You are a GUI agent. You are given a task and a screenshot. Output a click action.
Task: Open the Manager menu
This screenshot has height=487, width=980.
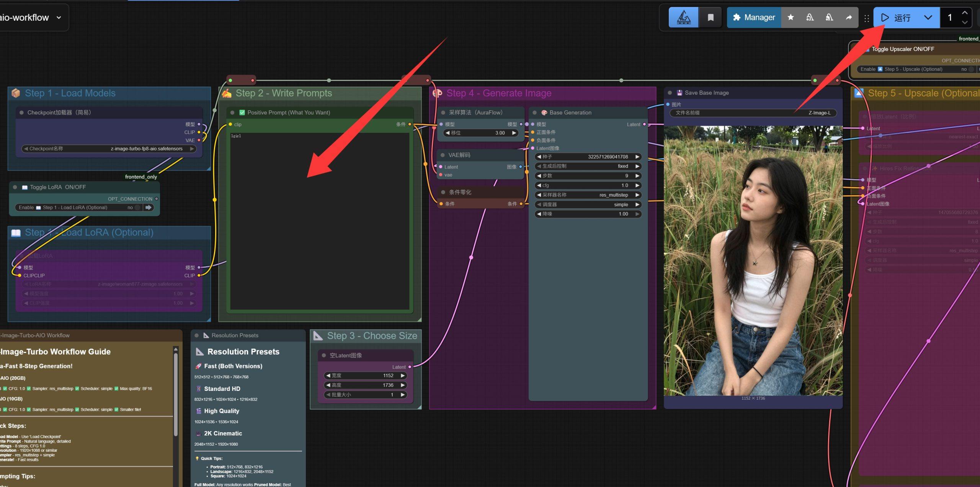754,17
